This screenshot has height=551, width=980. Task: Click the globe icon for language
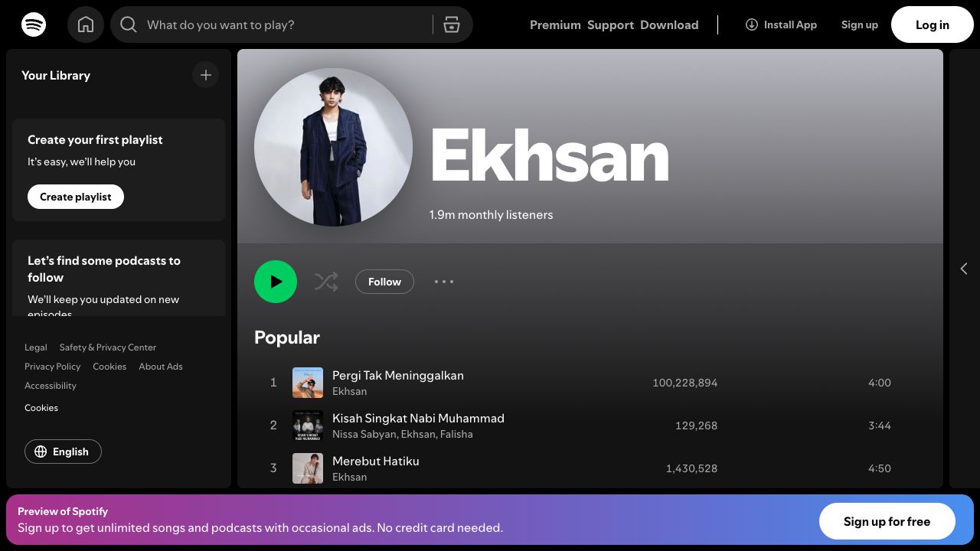[41, 452]
